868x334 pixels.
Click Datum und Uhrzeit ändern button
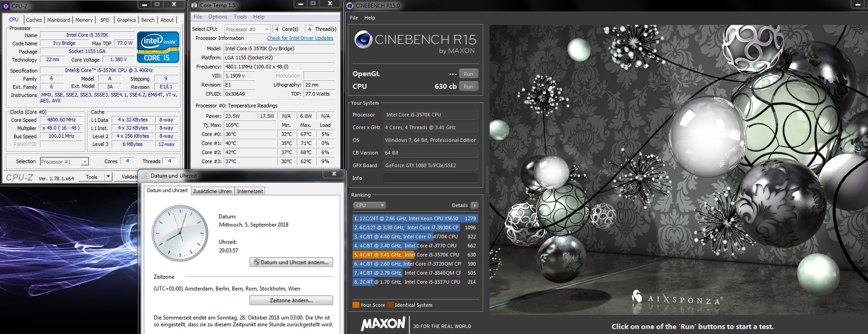click(291, 262)
